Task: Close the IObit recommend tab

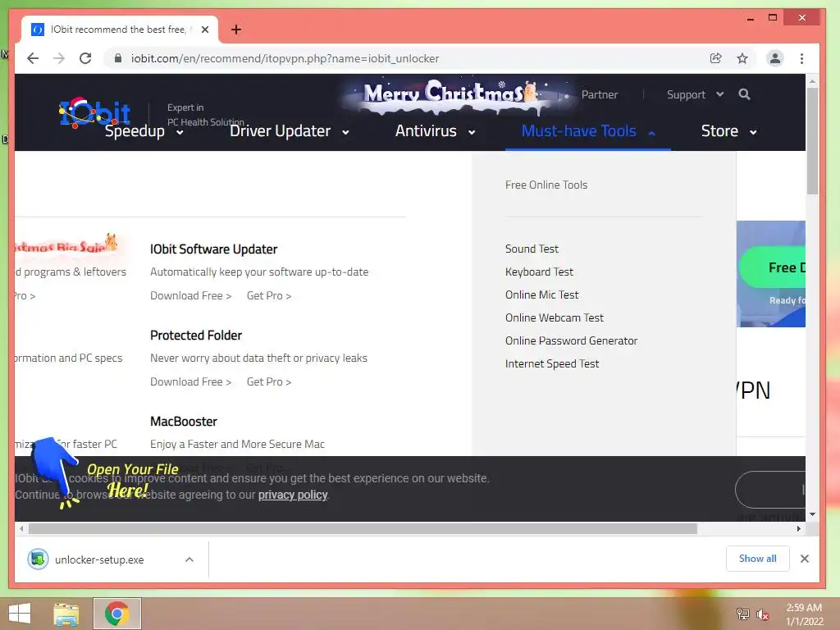Action: [204, 30]
